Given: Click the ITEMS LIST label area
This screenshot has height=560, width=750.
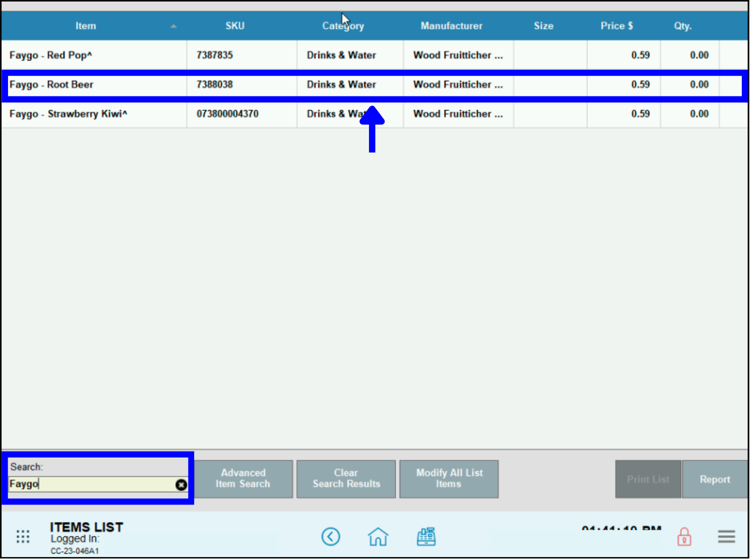Looking at the screenshot, I should [x=86, y=527].
